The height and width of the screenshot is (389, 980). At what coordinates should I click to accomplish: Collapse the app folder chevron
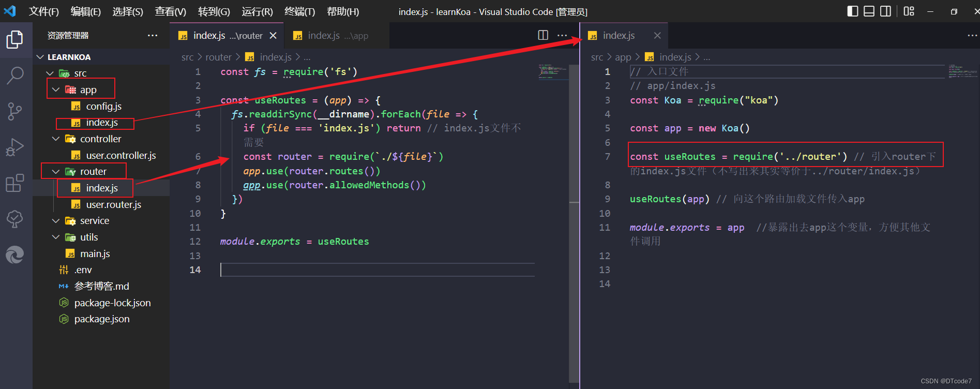click(56, 89)
